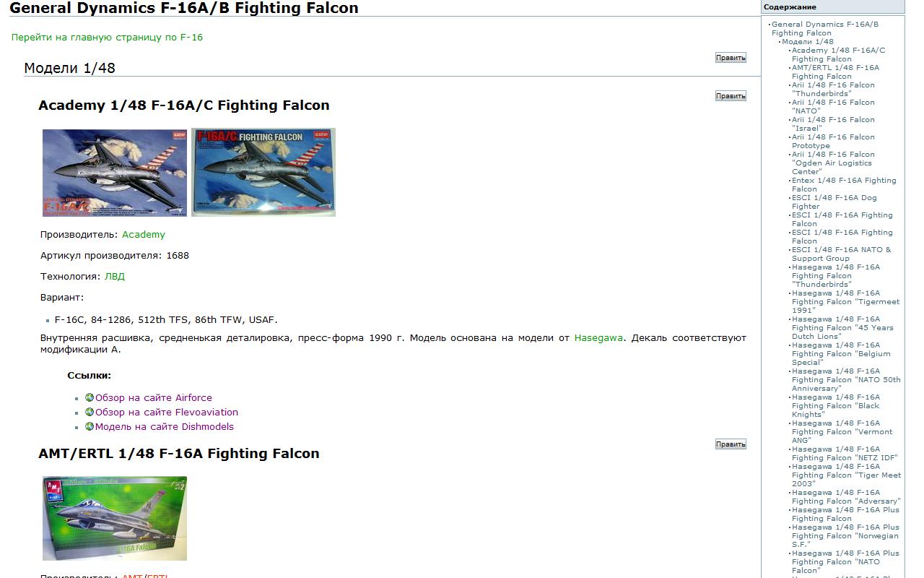This screenshot has width=924, height=578.
Task: Open "Модель на сайте Dishmodels"
Action: coord(163,426)
